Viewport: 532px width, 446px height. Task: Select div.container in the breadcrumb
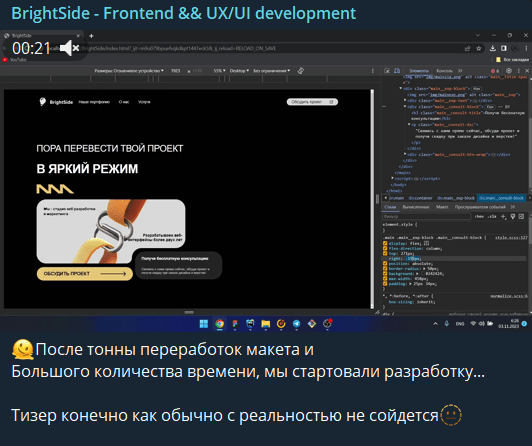click(x=420, y=198)
